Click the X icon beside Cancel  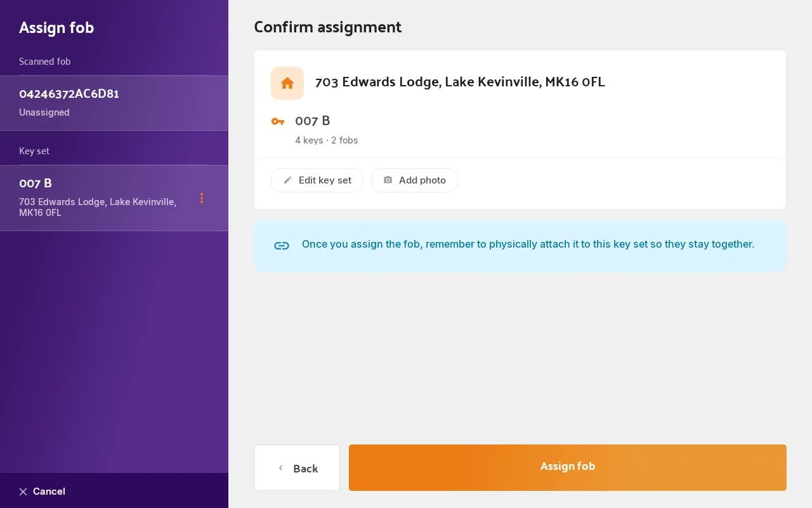23,491
